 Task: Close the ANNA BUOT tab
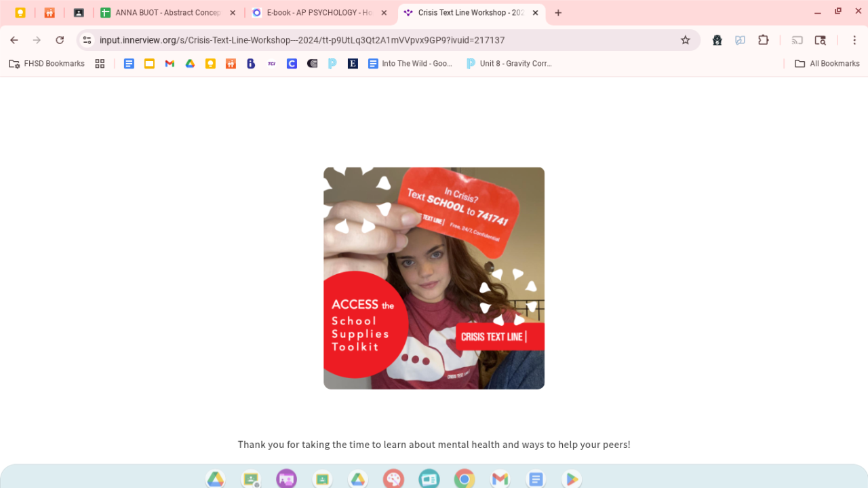[233, 13]
